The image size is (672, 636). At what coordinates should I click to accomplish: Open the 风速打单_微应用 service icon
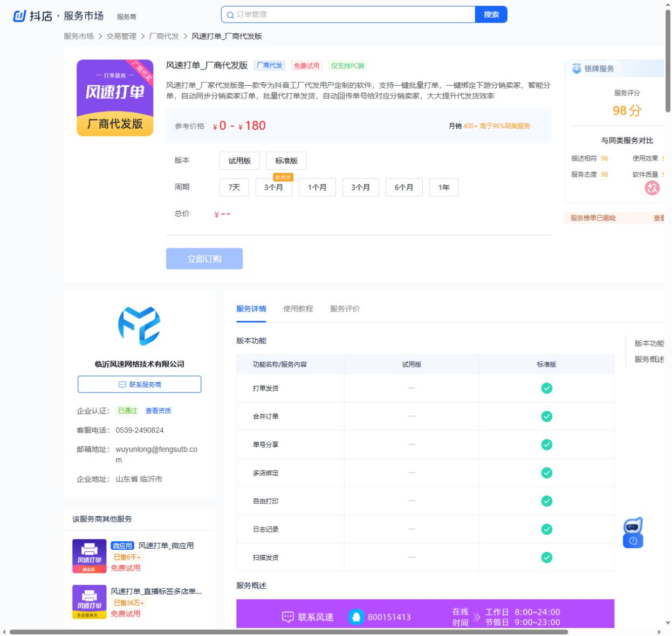(90, 556)
